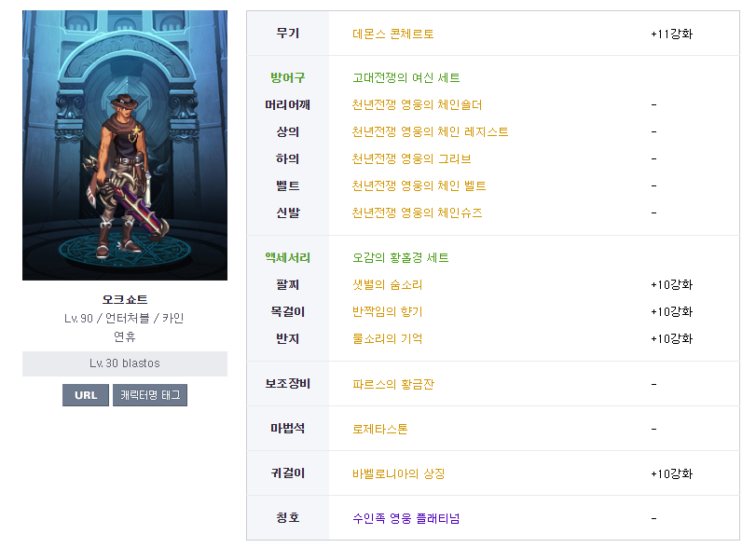This screenshot has height=548, width=756.
Task: Click the 벨트 slot label
Action: (x=288, y=185)
